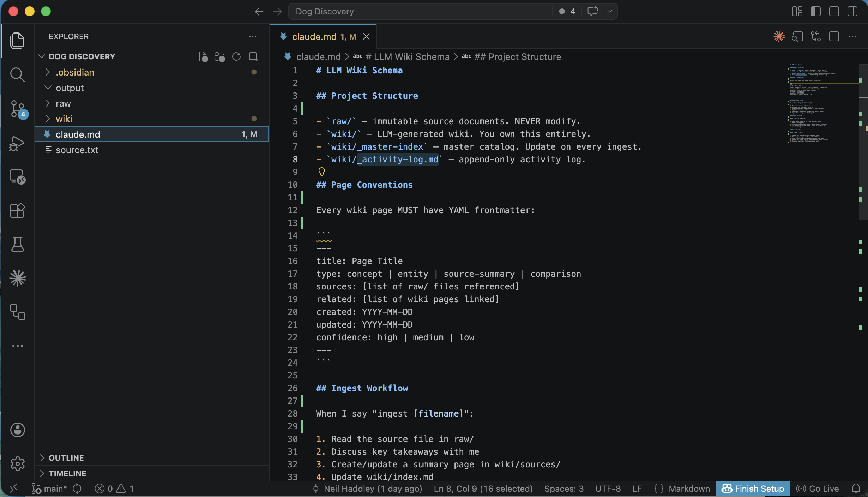Collapse the DOG DISCOVERY root section

[82, 56]
